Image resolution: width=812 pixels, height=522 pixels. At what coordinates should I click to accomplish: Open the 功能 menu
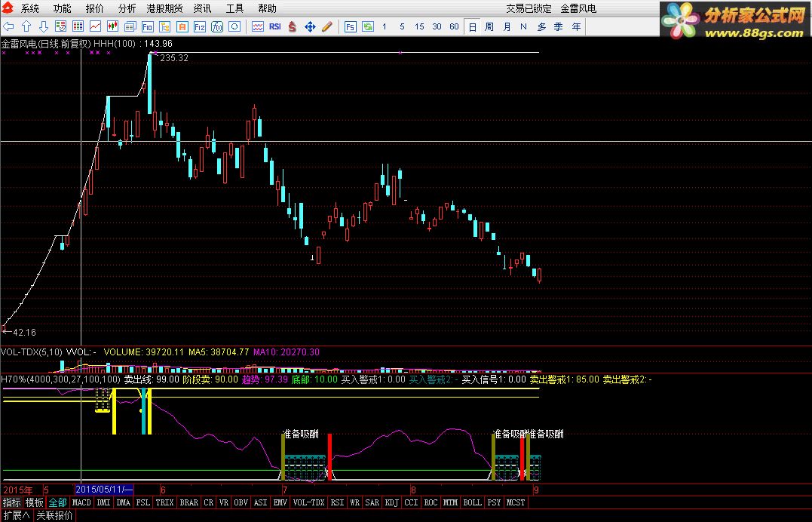coord(62,8)
